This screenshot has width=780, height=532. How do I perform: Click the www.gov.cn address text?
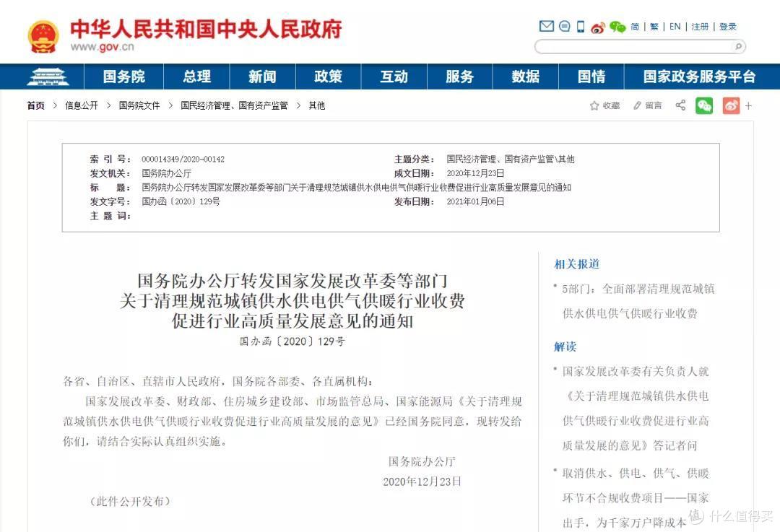(x=102, y=47)
